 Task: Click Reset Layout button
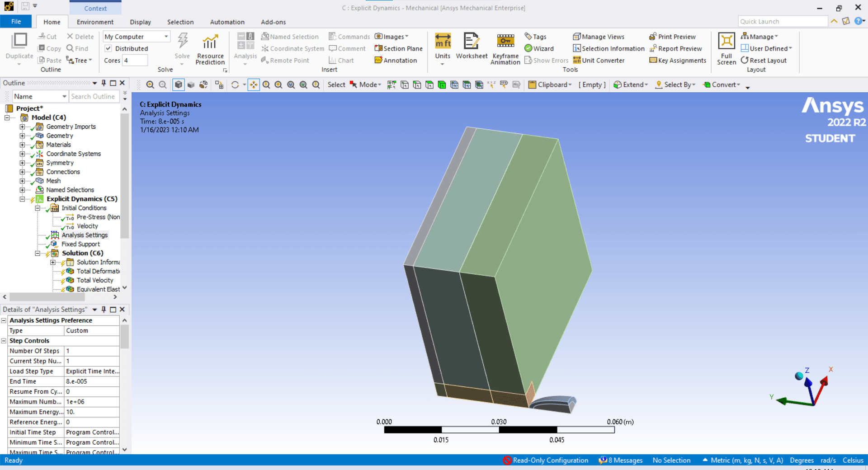[x=764, y=60]
